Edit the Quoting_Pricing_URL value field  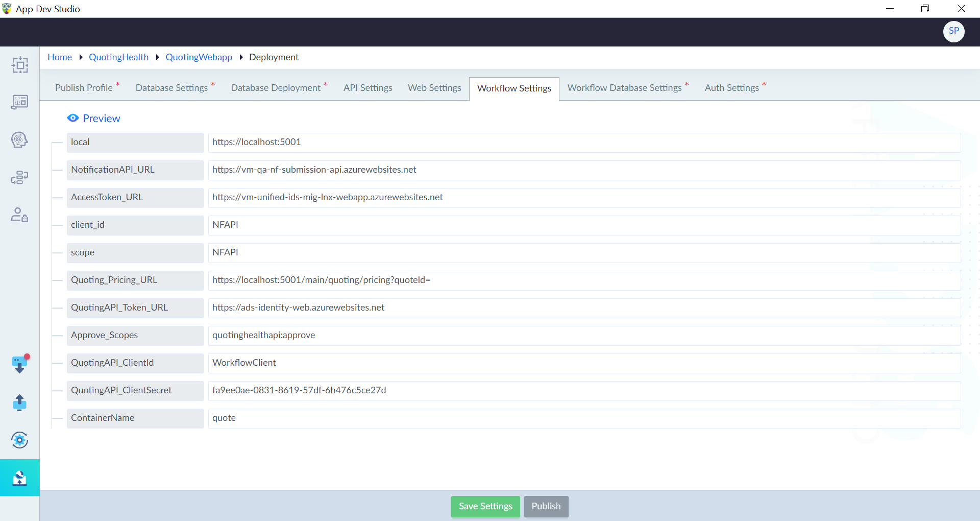(x=584, y=280)
